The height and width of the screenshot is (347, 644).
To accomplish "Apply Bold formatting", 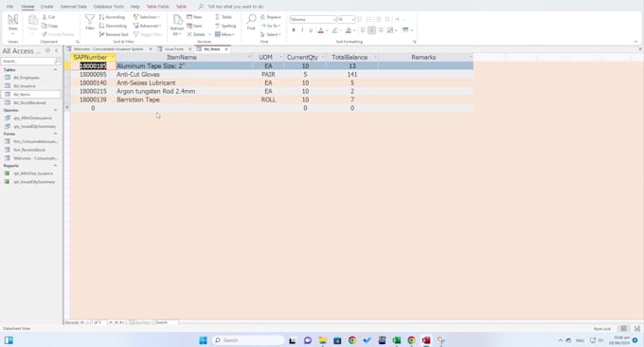I will 294,30.
